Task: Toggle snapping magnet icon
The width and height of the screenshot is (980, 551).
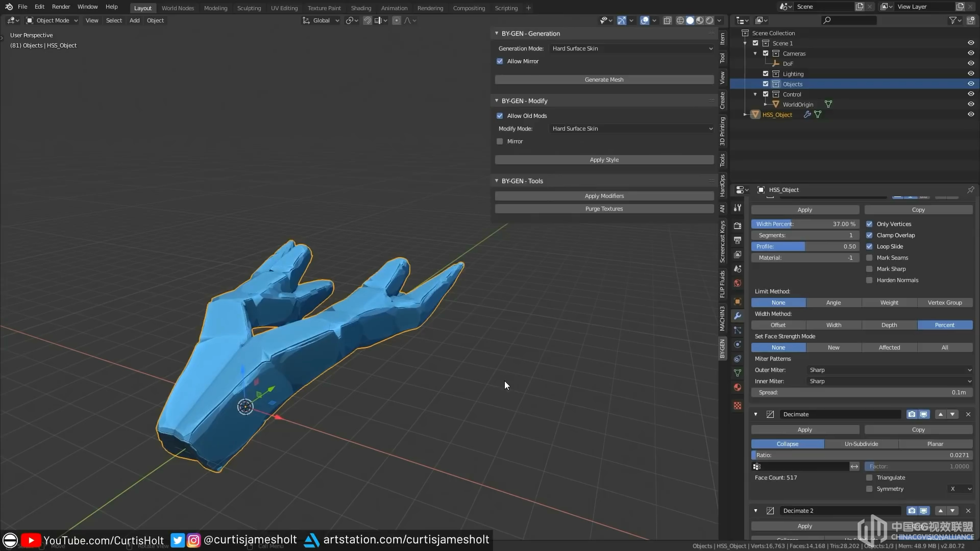Action: click(x=367, y=20)
